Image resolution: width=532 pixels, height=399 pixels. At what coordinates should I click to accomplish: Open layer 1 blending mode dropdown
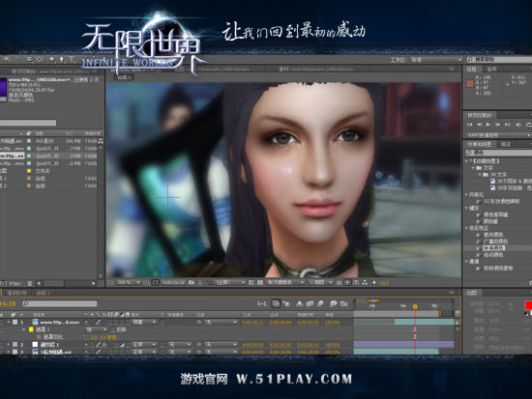click(144, 322)
